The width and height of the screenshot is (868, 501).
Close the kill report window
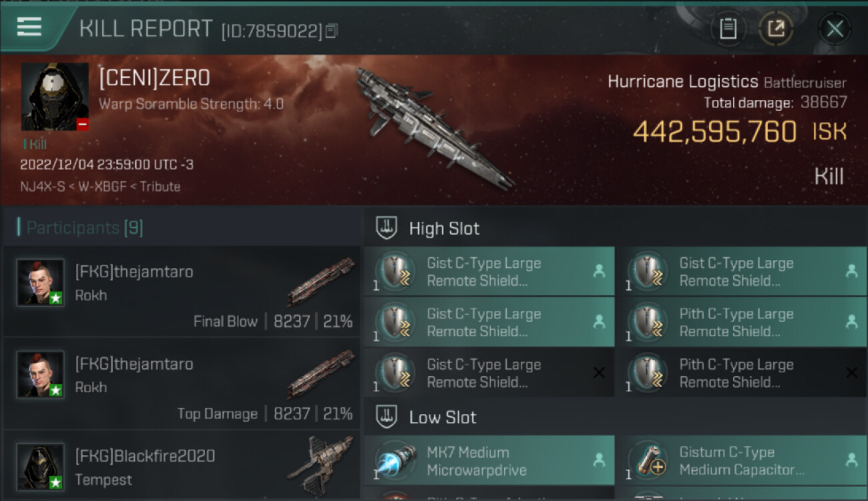click(835, 29)
